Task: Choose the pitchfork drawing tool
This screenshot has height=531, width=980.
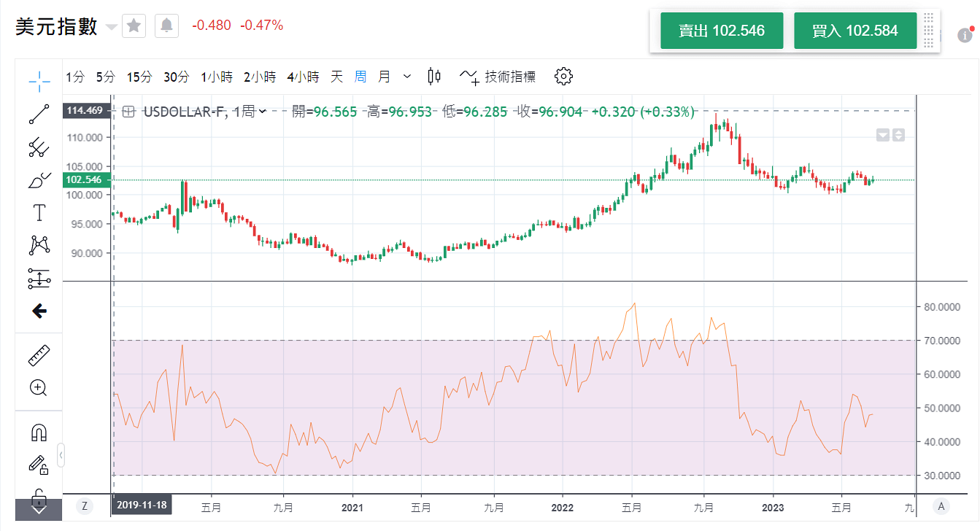Action: pos(39,147)
